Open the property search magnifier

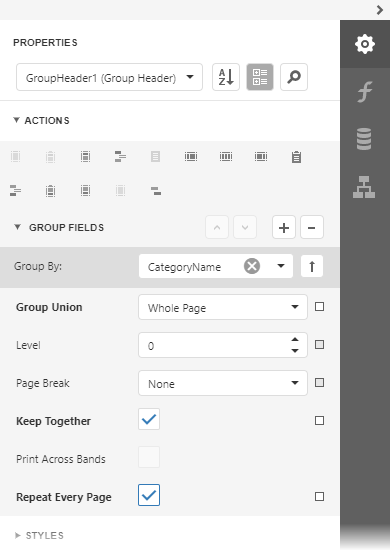(x=294, y=77)
